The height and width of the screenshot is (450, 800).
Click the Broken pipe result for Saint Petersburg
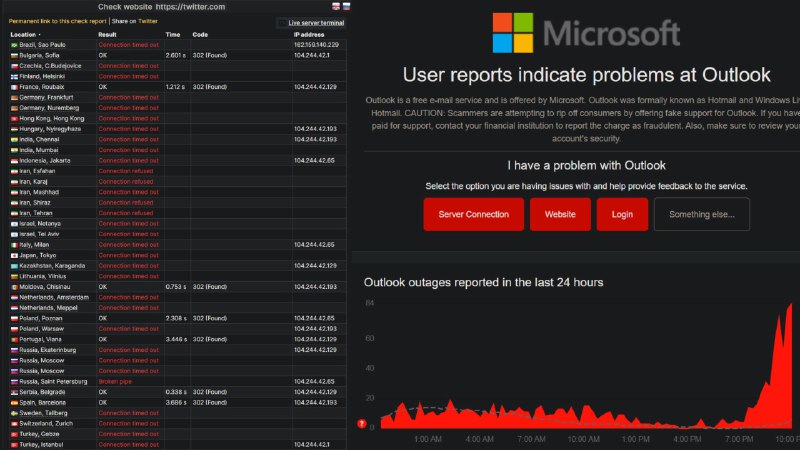tap(115, 382)
